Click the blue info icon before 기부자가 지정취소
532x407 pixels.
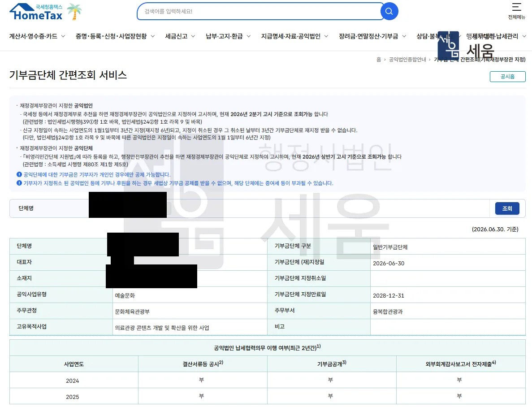pyautogui.click(x=19, y=183)
